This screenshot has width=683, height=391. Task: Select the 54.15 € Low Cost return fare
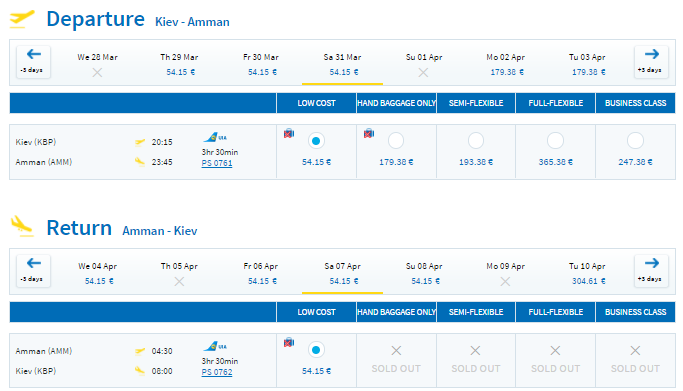click(316, 350)
